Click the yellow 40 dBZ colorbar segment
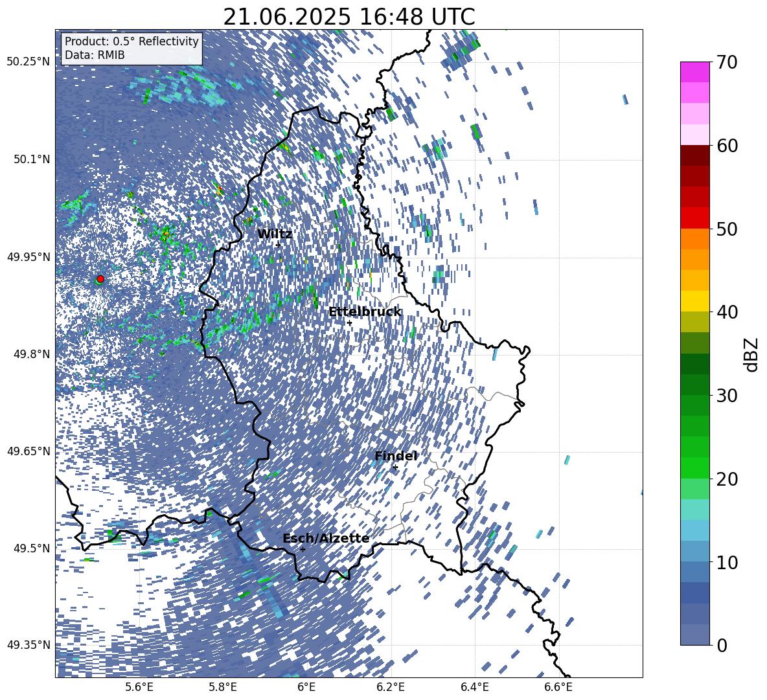Viewport: 767px width, 700px height. pos(695,301)
